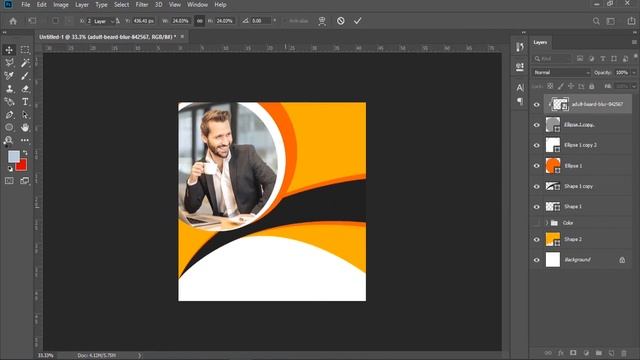Open the Opacity slider dropdown arrow
This screenshot has width=640, height=360.
(634, 73)
